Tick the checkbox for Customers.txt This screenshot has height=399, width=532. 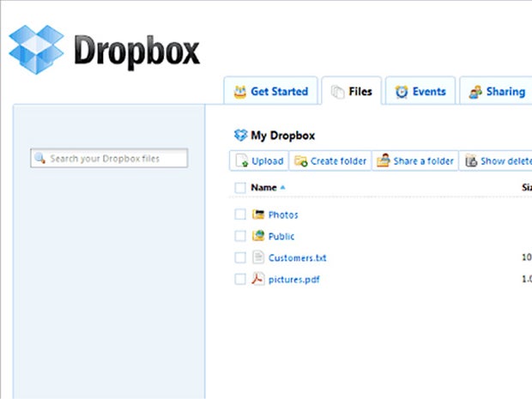(239, 257)
